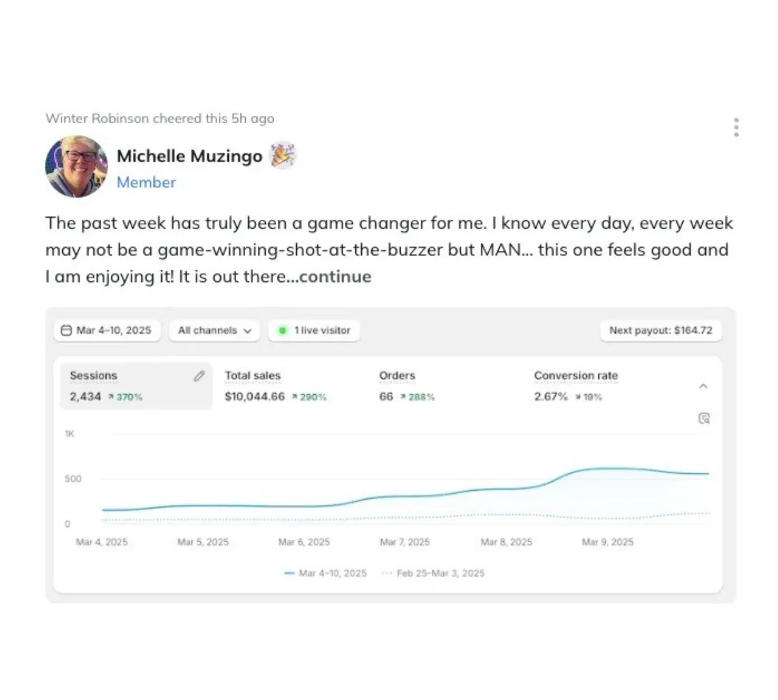Open Michelle Muzingo's name link

tap(189, 156)
